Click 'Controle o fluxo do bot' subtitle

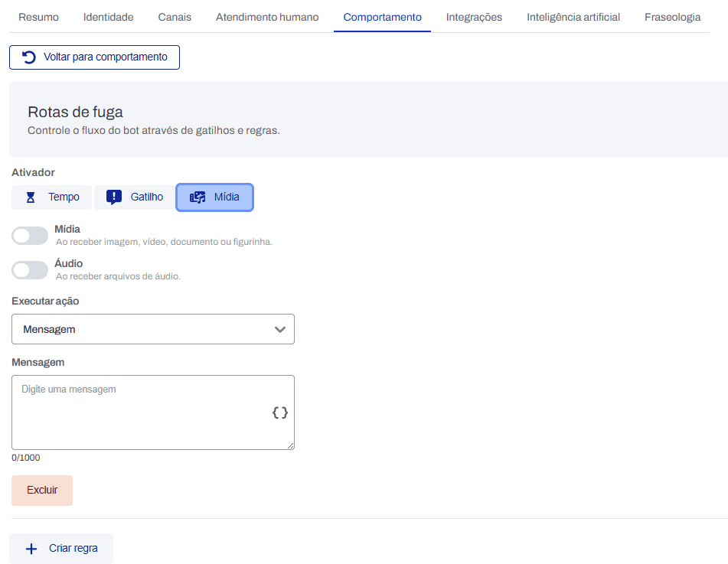154,130
